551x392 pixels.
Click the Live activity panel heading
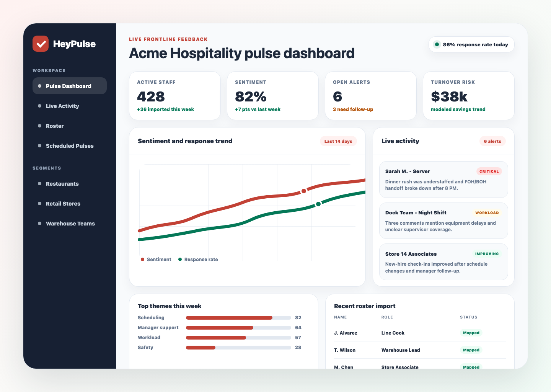click(x=400, y=141)
